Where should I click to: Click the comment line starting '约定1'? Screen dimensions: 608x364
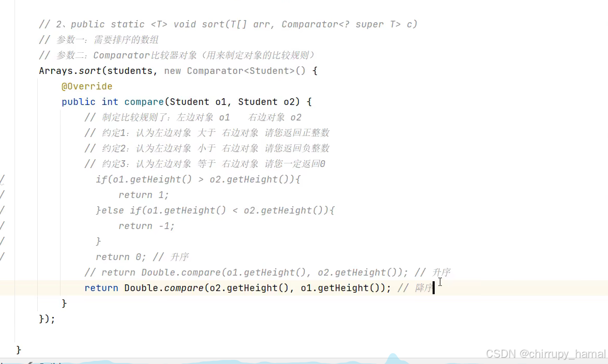pyautogui.click(x=207, y=133)
